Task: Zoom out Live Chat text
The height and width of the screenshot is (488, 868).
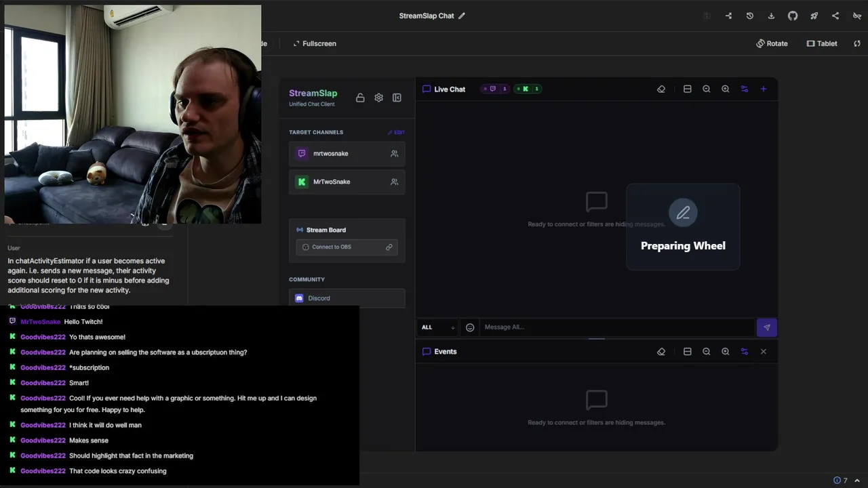Action: pos(707,89)
